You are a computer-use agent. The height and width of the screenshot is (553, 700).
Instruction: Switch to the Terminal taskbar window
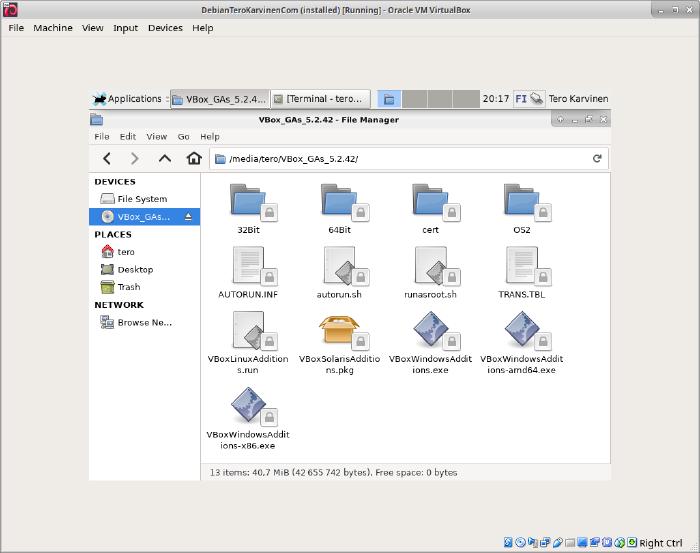pyautogui.click(x=321, y=99)
